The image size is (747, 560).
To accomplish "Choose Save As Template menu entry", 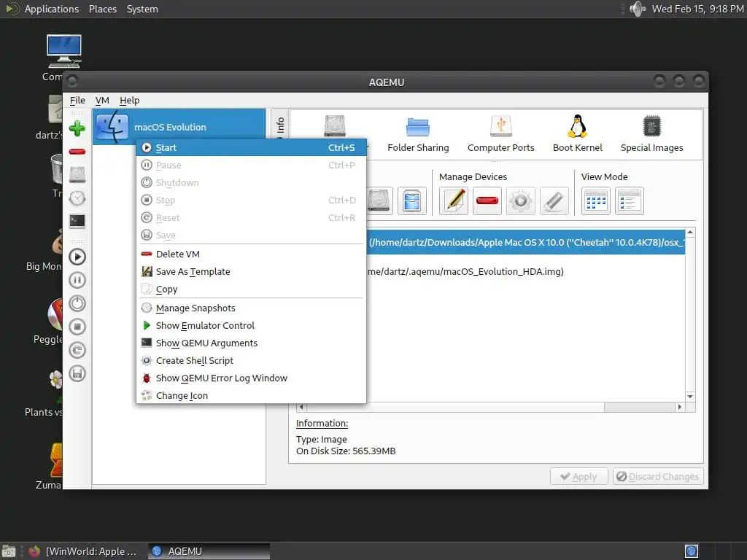I will [x=251, y=271].
